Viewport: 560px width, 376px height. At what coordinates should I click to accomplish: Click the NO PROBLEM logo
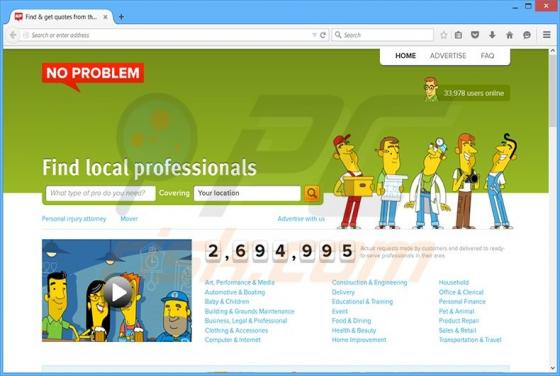click(x=93, y=76)
